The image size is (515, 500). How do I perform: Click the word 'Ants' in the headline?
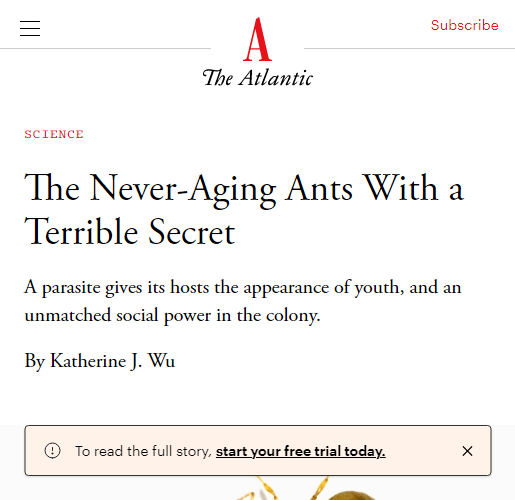tap(319, 188)
